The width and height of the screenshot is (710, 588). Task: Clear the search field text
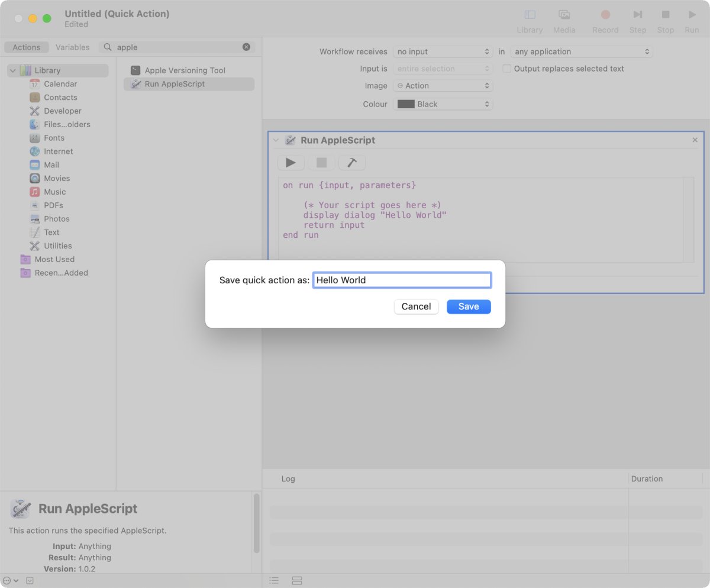point(246,47)
